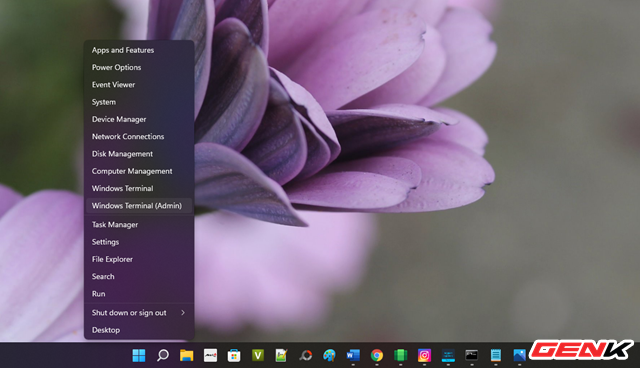Launch Computer Management
The image size is (640, 368).
point(139,171)
